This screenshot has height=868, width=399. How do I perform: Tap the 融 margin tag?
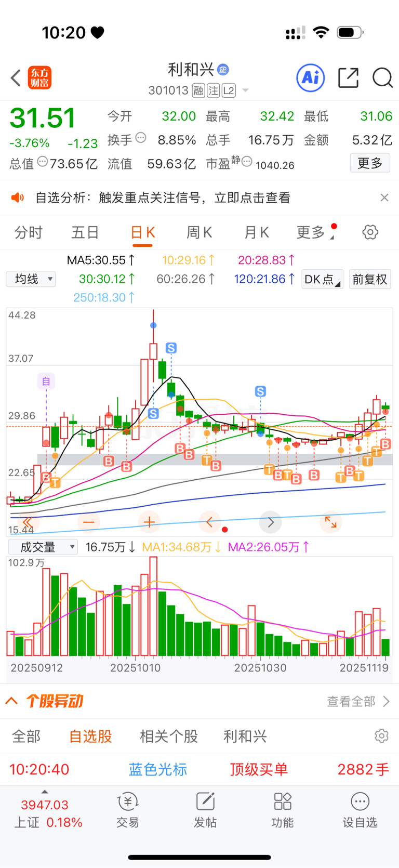point(198,91)
